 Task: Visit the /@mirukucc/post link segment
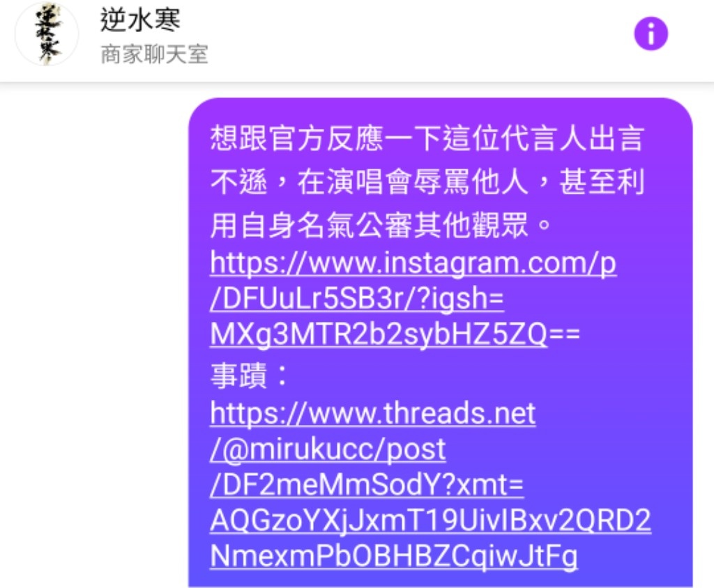[328, 449]
